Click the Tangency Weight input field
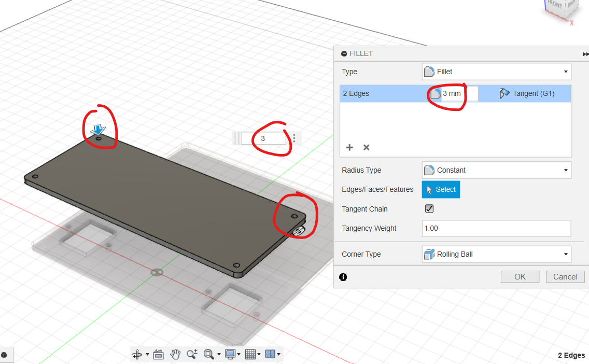The width and height of the screenshot is (589, 364). pyautogui.click(x=496, y=228)
